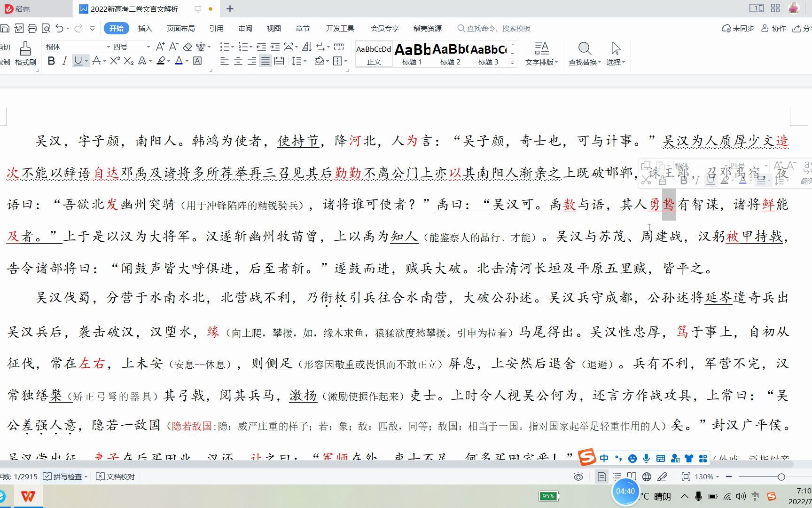Image resolution: width=812 pixels, height=508 pixels.
Task: Toggle italic formatting
Action: (64, 61)
